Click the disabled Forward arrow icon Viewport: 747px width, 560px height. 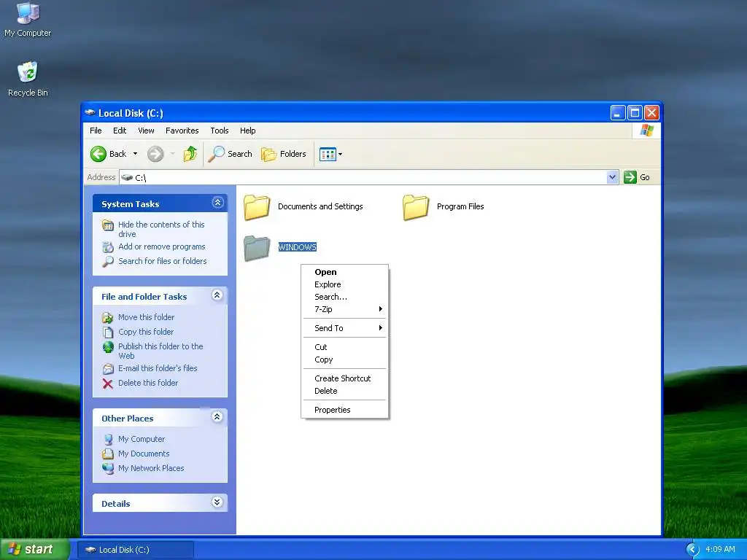coord(155,154)
